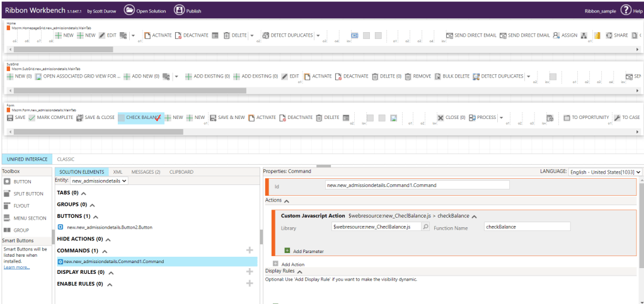Switch to the Classic tab
The height and width of the screenshot is (304, 644).
click(x=66, y=159)
